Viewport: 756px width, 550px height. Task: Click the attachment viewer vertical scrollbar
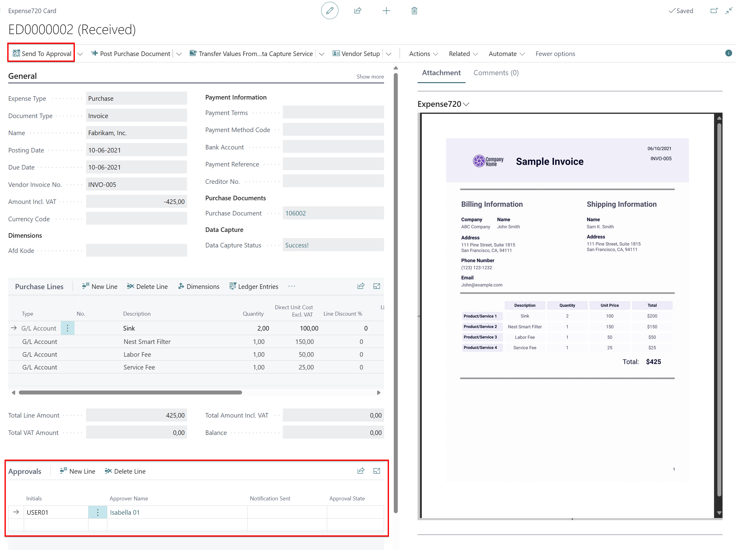pyautogui.click(x=719, y=310)
